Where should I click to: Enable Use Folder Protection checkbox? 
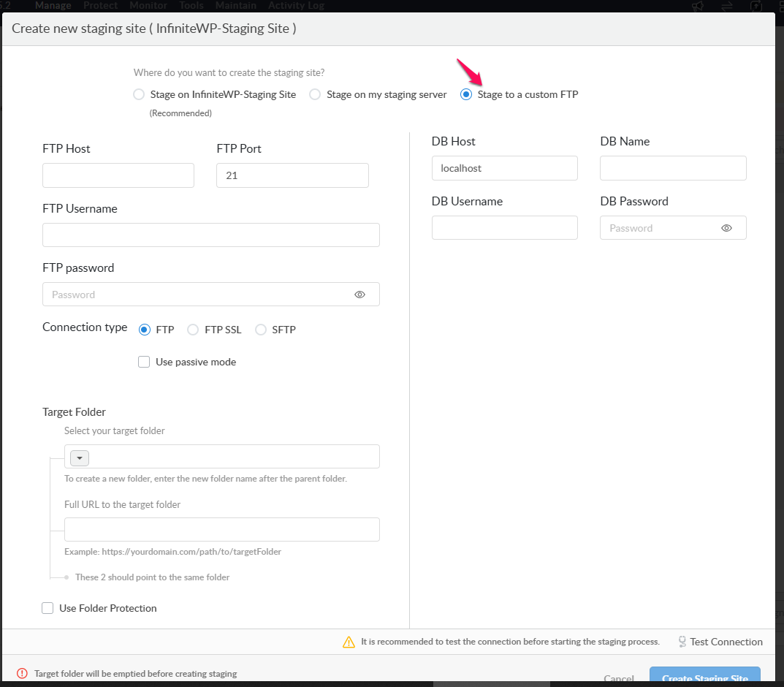coord(47,608)
